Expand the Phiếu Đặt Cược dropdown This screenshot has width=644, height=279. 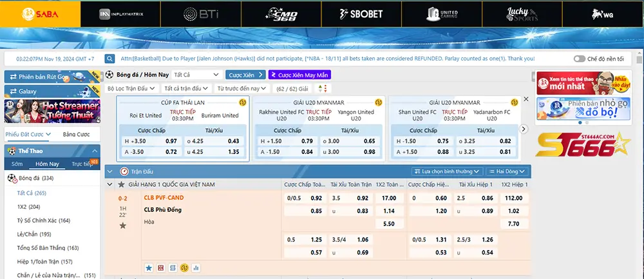click(28, 134)
